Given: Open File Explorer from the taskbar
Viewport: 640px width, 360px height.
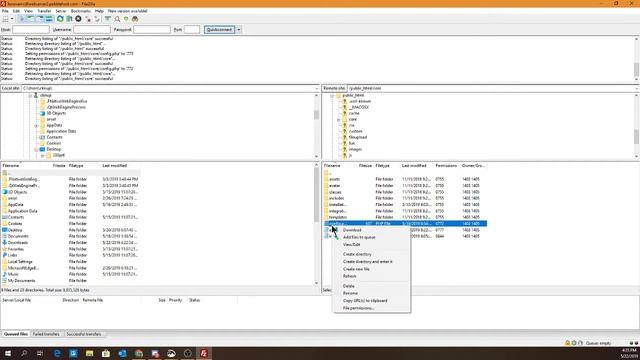Looking at the screenshot, I should coord(89,353).
